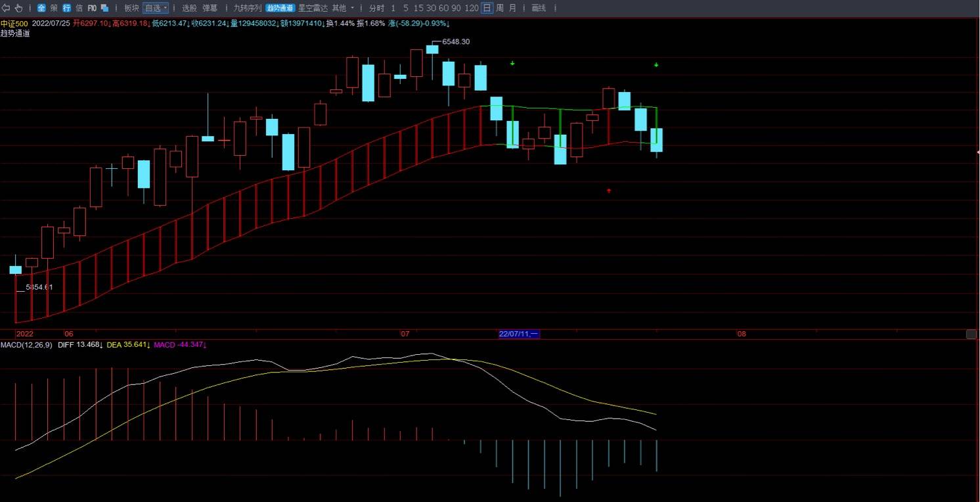The image size is (980, 502).
Task: Click the 08 month axis label
Action: click(x=742, y=334)
